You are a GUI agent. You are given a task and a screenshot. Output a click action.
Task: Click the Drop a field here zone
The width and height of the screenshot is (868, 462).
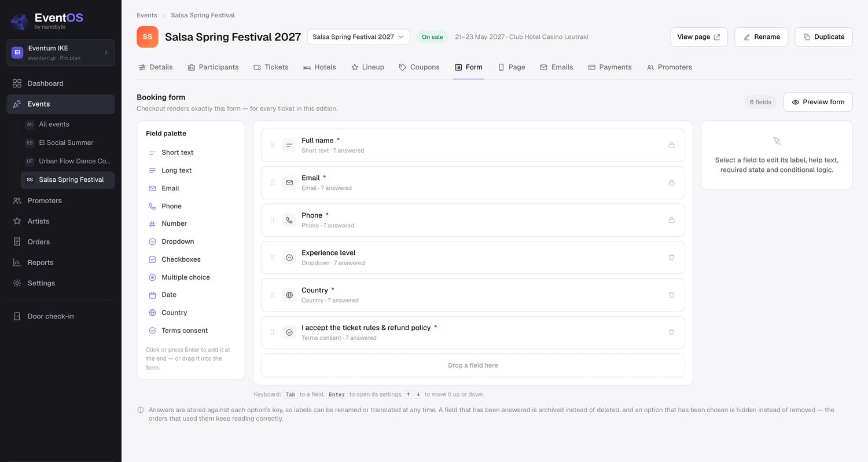coord(473,365)
